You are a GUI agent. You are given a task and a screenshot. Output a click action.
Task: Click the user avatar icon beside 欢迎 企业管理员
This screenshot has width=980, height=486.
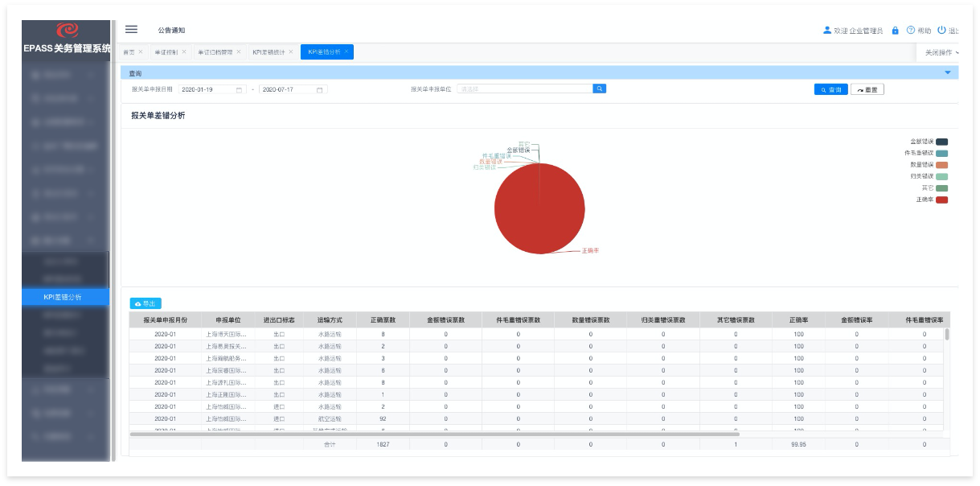click(x=827, y=31)
